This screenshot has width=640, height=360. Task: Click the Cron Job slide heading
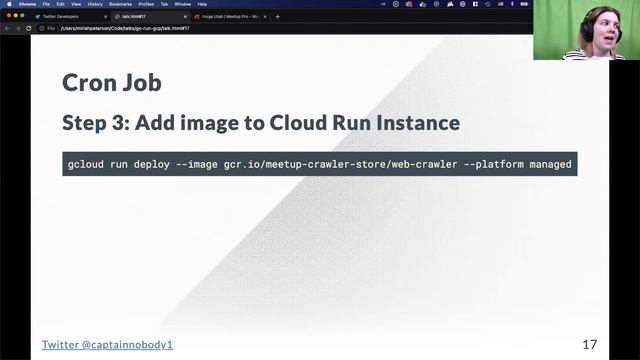[x=112, y=82]
